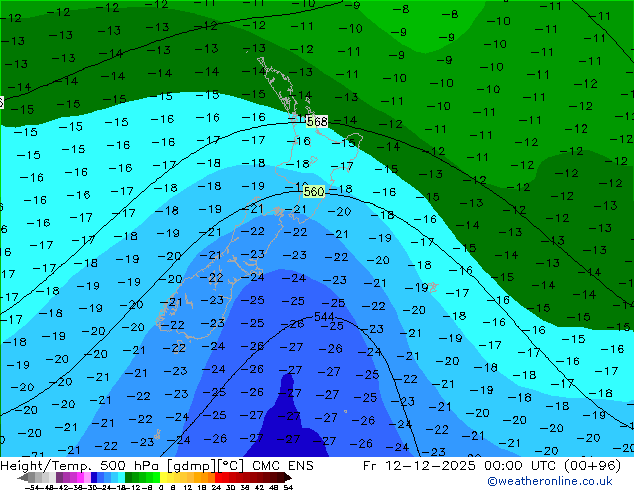
Task: Select the 'CMC ENS' model label
Action: pyautogui.click(x=283, y=466)
